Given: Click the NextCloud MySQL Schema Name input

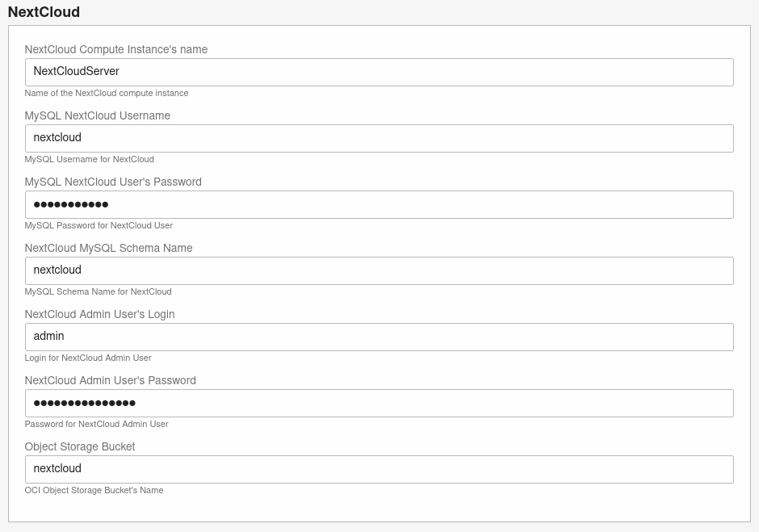Looking at the screenshot, I should click(x=379, y=270).
